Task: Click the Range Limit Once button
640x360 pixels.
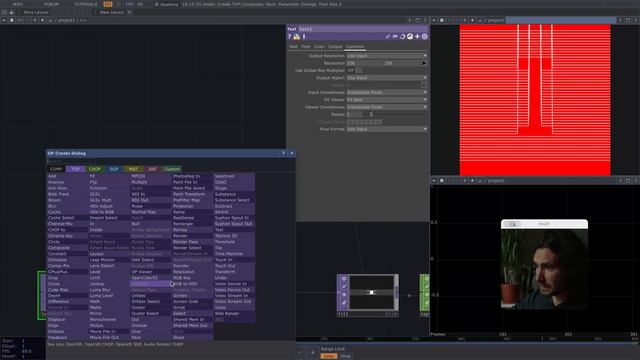Action: coord(346,356)
